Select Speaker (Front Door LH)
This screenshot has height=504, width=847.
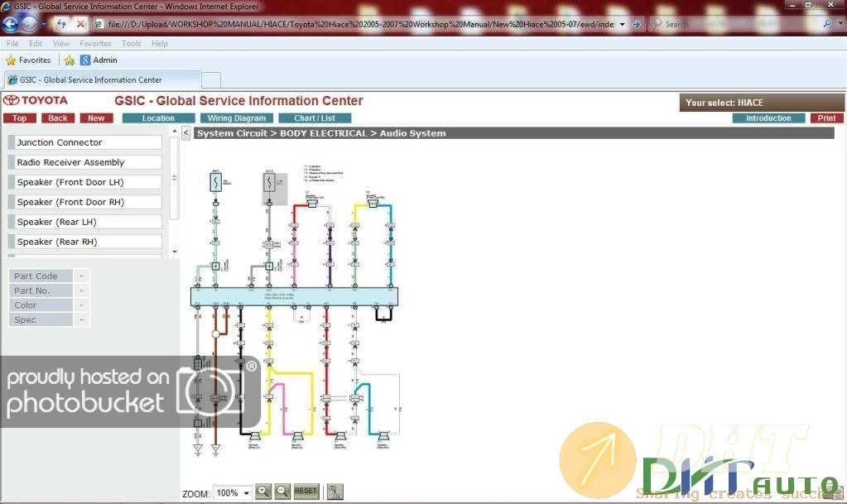tap(84, 182)
